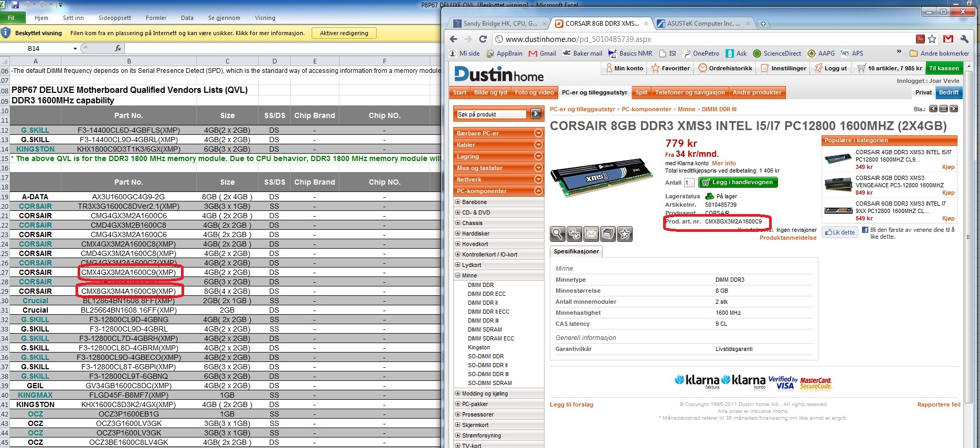Click the printer icon under the product image
This screenshot has width=980, height=448.
click(x=608, y=234)
